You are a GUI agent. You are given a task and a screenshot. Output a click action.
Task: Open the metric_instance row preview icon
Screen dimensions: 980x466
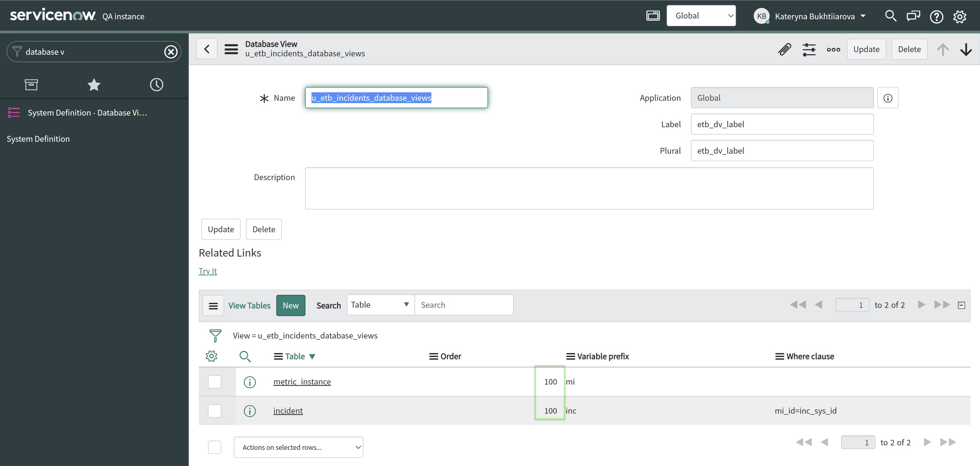(250, 382)
